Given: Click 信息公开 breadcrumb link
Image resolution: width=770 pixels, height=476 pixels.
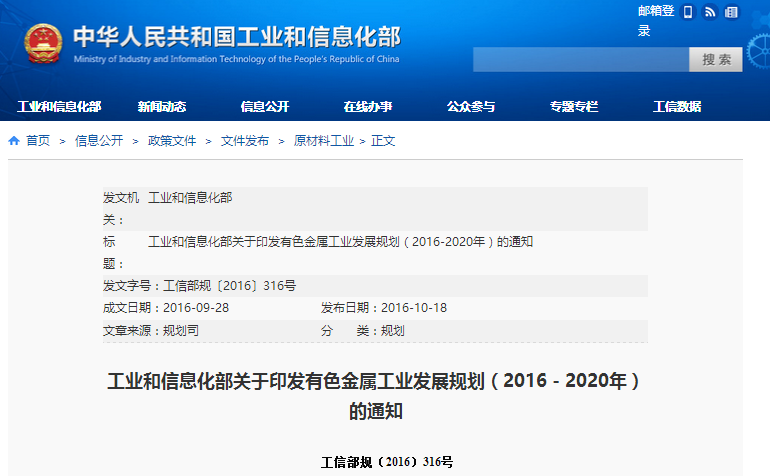Looking at the screenshot, I should coord(99,141).
